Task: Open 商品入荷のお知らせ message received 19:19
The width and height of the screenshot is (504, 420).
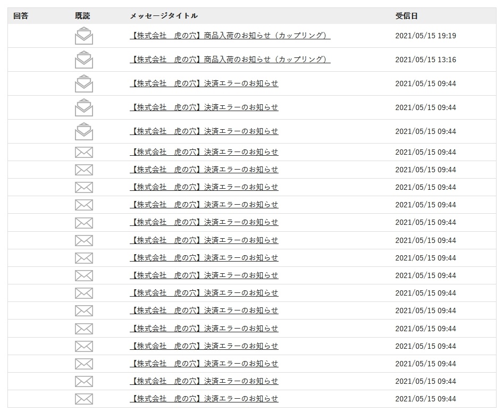Action: point(230,36)
